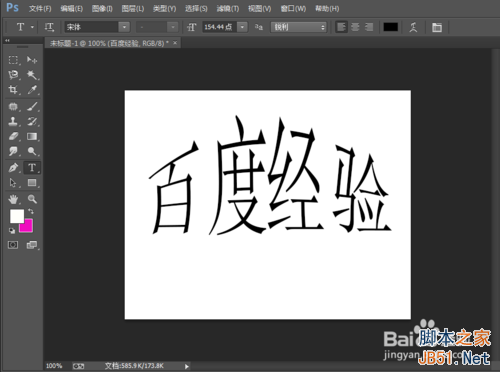The width and height of the screenshot is (500, 372).
Task: Close the 未标题-1 document tab
Action: (x=175, y=43)
